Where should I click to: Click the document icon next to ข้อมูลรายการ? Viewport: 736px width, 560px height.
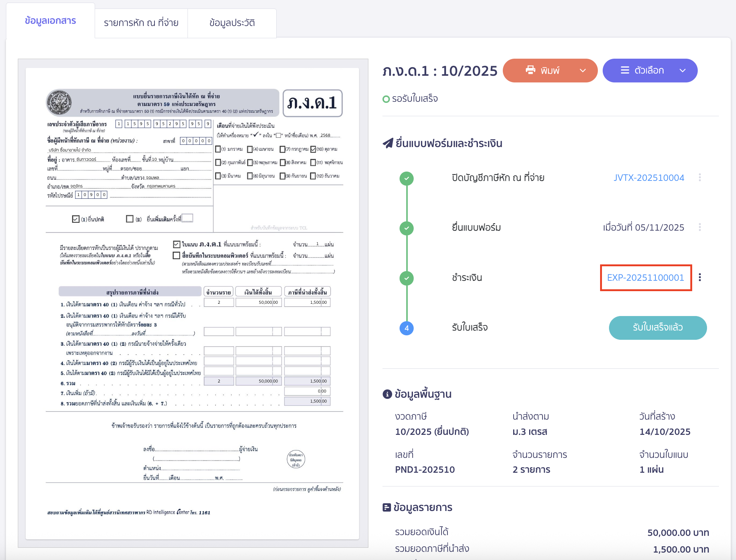tap(386, 507)
